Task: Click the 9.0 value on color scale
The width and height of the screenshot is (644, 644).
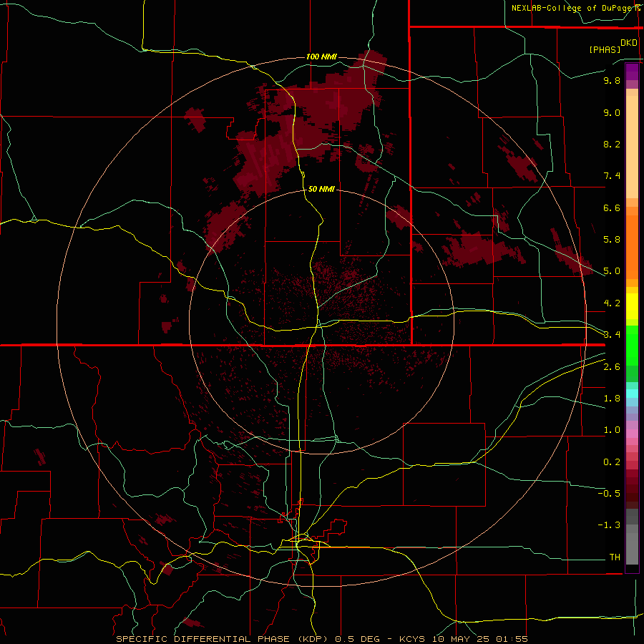Action: click(612, 112)
